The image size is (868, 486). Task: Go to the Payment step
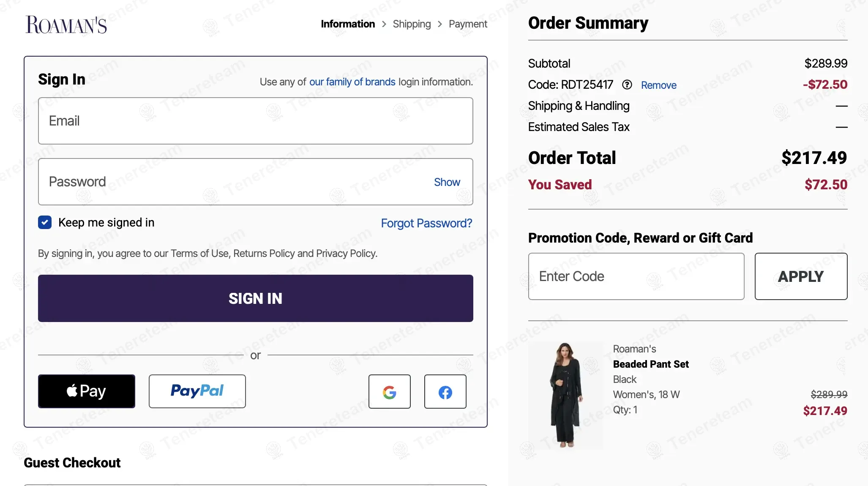[468, 24]
